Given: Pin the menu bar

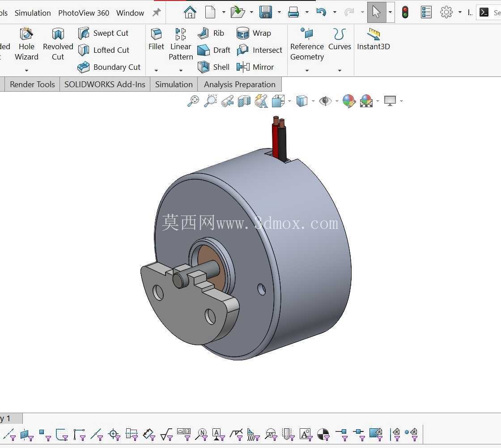Looking at the screenshot, I should [157, 13].
